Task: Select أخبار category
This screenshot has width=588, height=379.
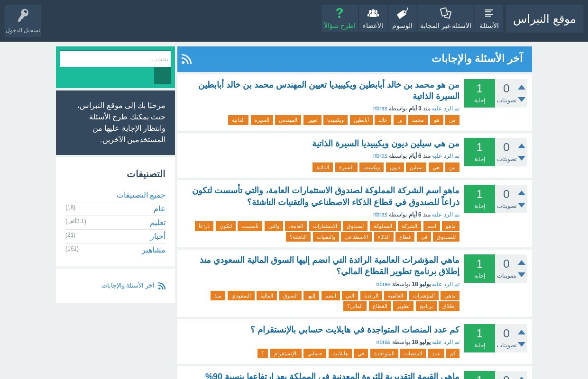Action: coord(158,236)
